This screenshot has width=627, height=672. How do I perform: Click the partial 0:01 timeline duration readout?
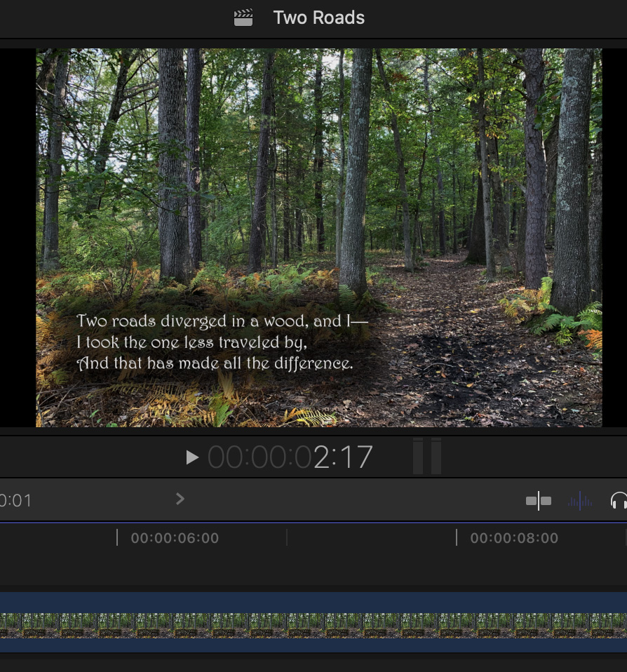tap(16, 501)
